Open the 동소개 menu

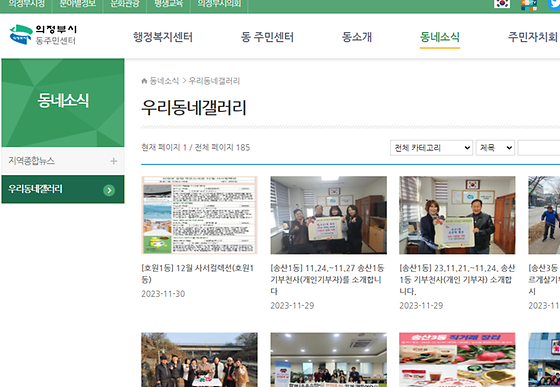pyautogui.click(x=357, y=37)
